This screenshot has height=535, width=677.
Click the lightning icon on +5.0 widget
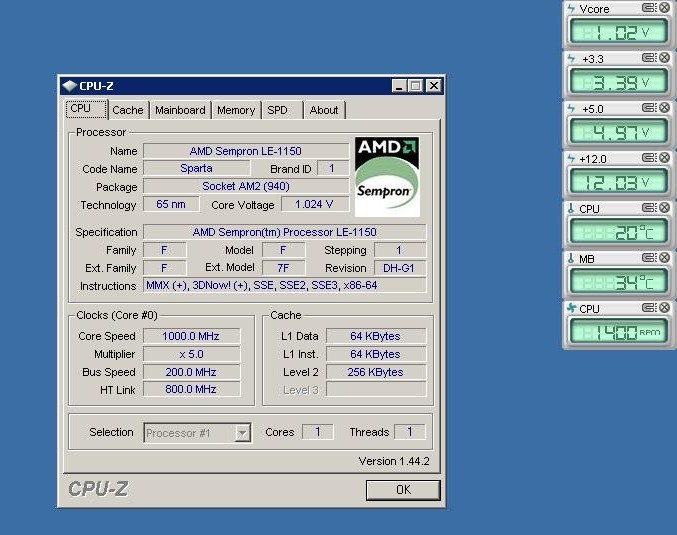tap(571, 108)
